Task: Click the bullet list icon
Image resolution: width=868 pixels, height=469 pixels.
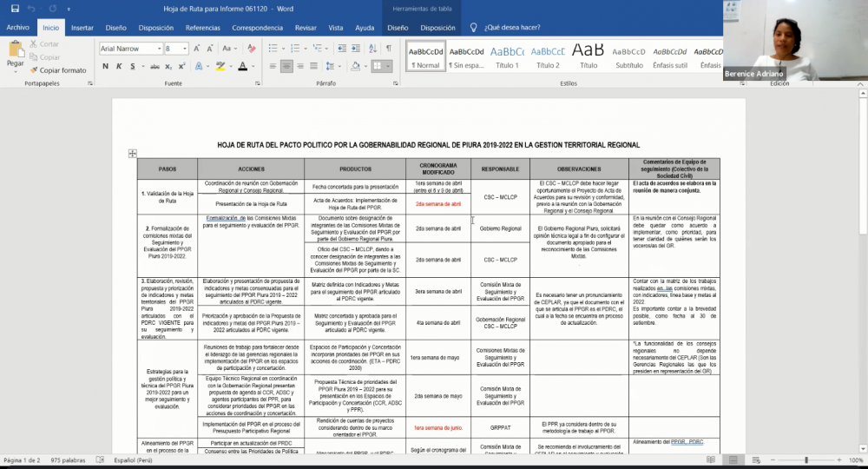Action: (270, 49)
